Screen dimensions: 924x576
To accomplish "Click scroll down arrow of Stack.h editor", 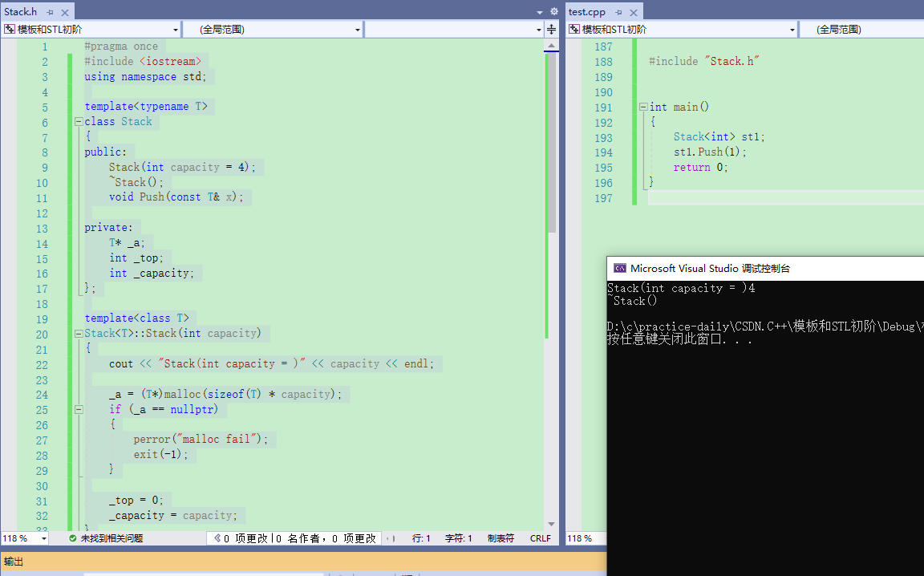I will pos(551,524).
